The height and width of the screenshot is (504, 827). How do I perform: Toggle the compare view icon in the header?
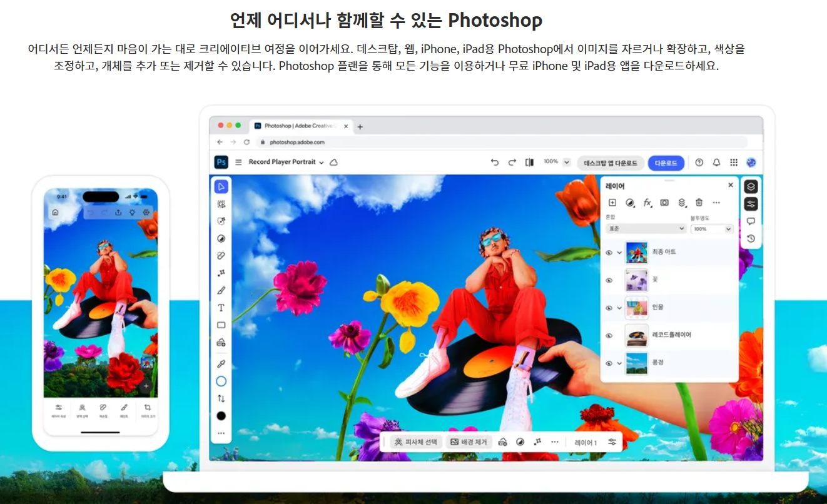click(529, 162)
